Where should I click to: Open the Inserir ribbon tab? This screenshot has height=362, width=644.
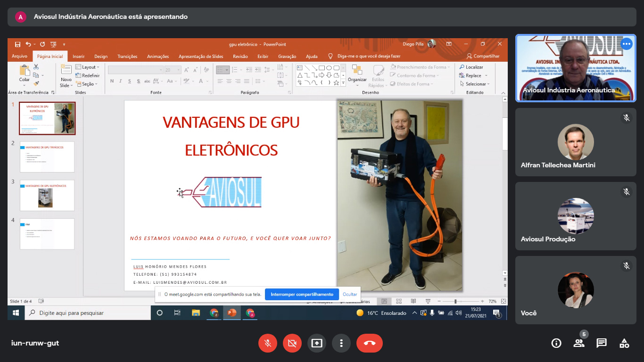[79, 57]
